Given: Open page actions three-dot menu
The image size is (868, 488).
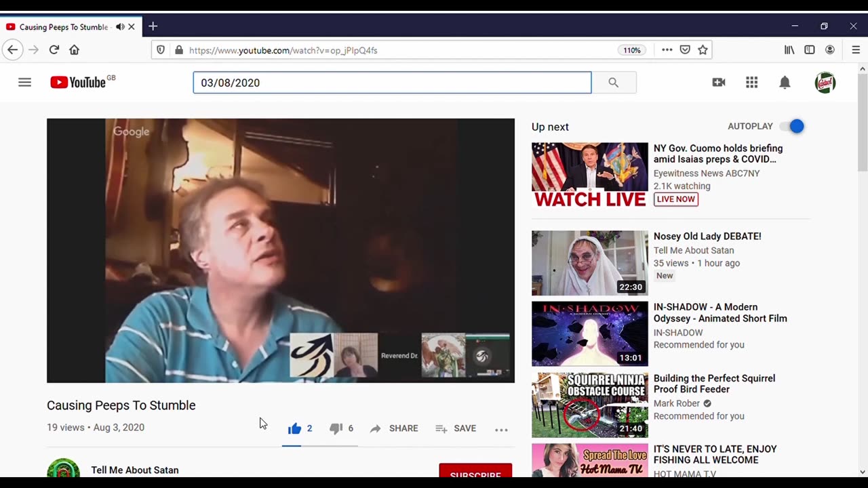Looking at the screenshot, I should click(x=667, y=50).
